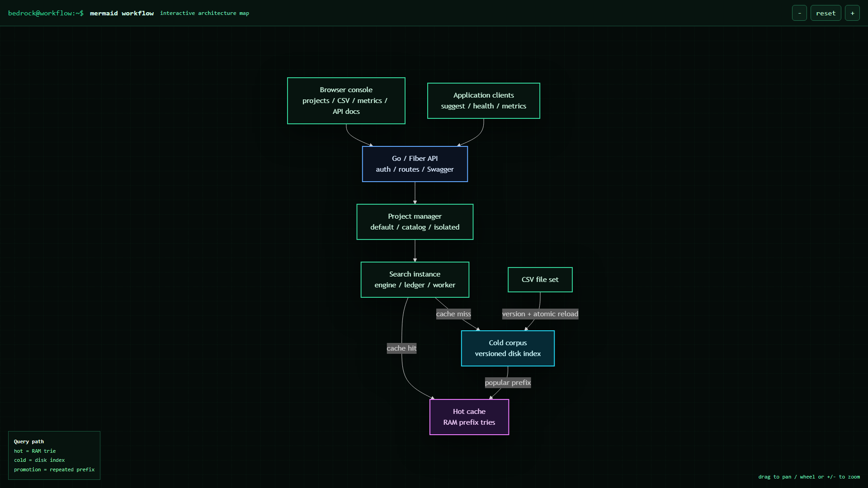Screen dimensions: 868x488
Task: Click the bedrock@workflow terminal prompt
Action: click(46, 13)
